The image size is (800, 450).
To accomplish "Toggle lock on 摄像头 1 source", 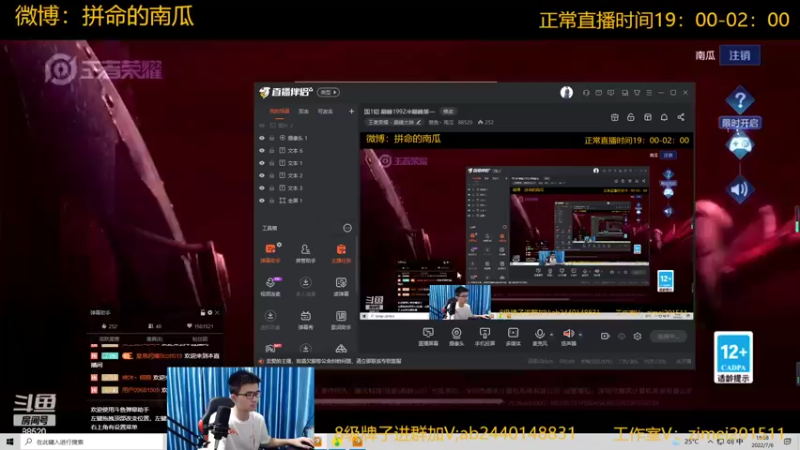I will pyautogui.click(x=272, y=138).
